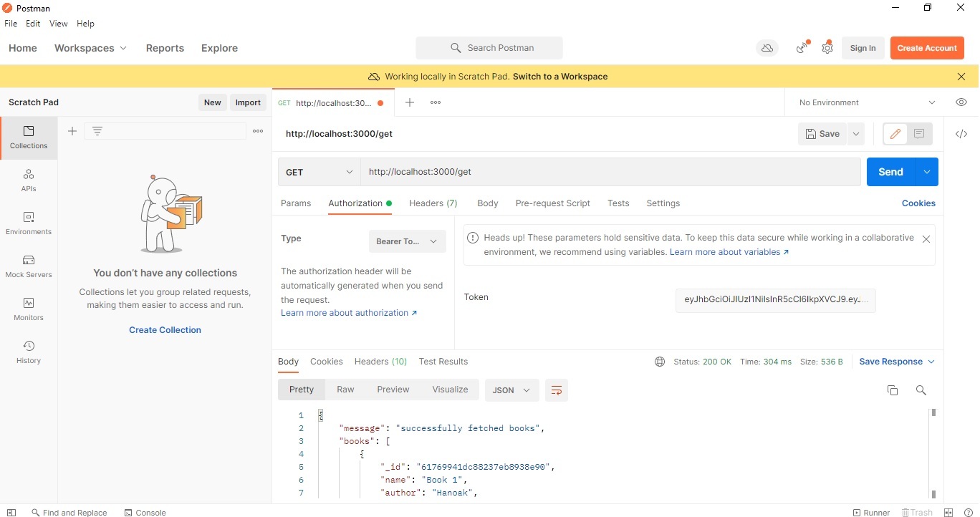The image size is (980, 517).
Task: Click the copy response icon
Action: point(893,390)
